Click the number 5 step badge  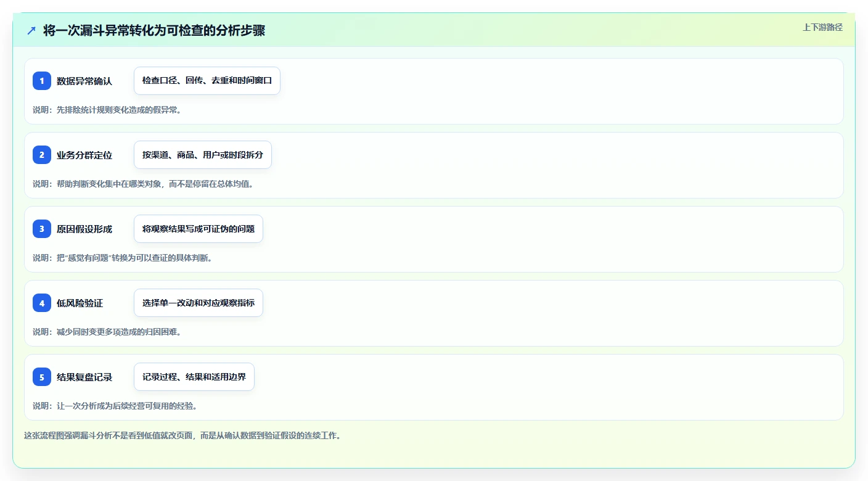[42, 377]
